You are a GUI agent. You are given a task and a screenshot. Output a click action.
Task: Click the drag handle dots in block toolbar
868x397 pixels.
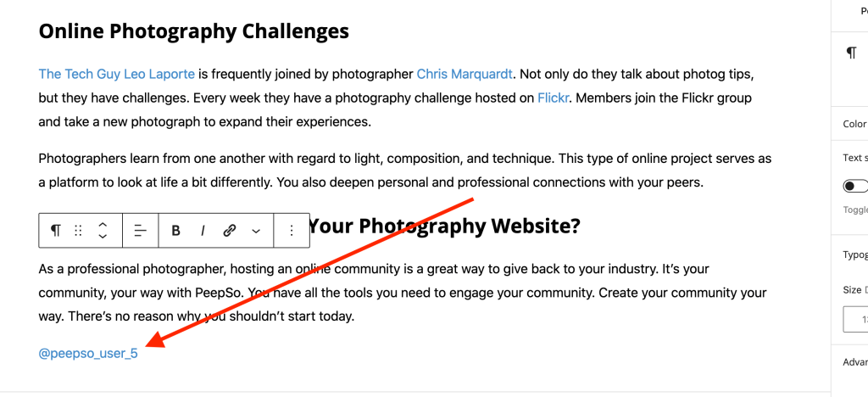[78, 231]
